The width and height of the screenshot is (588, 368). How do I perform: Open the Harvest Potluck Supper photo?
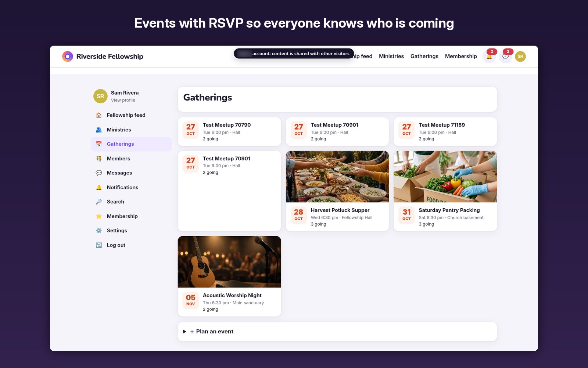[x=337, y=177]
